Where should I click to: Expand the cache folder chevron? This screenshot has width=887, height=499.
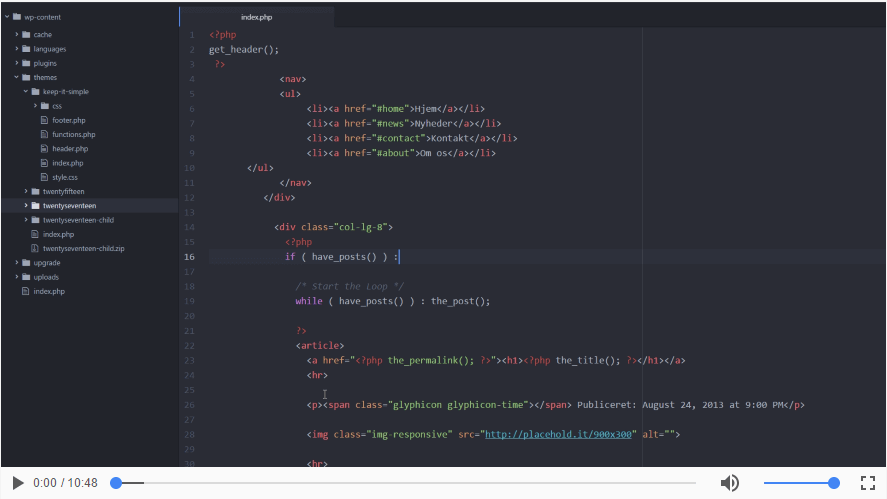click(17, 35)
